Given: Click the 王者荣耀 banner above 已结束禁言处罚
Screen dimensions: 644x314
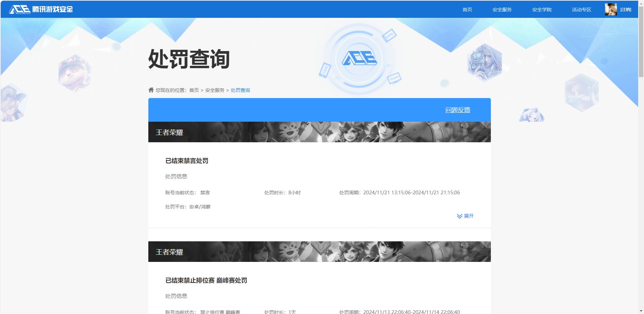Looking at the screenshot, I should [319, 132].
